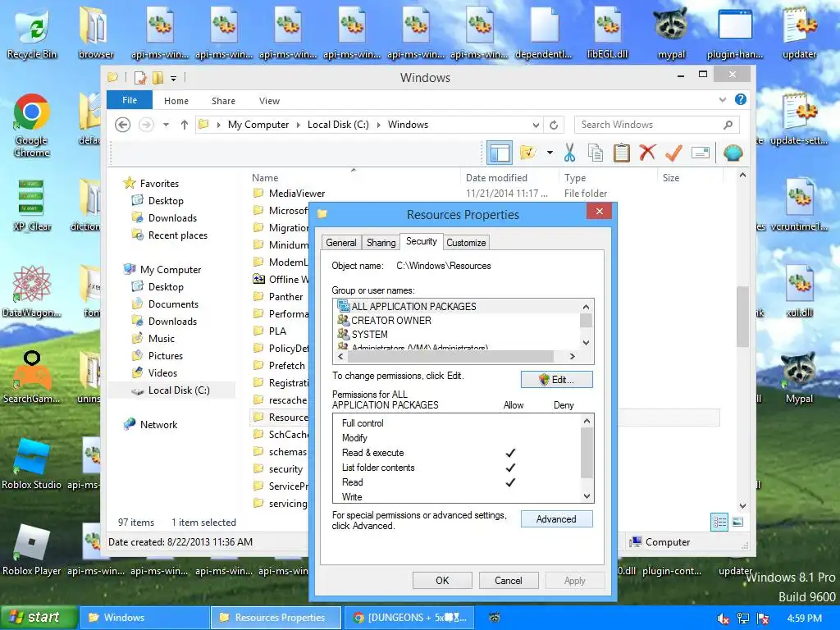Screen dimensions: 840x630
Task: Open plugin-han desktop icon
Action: click(x=735, y=32)
